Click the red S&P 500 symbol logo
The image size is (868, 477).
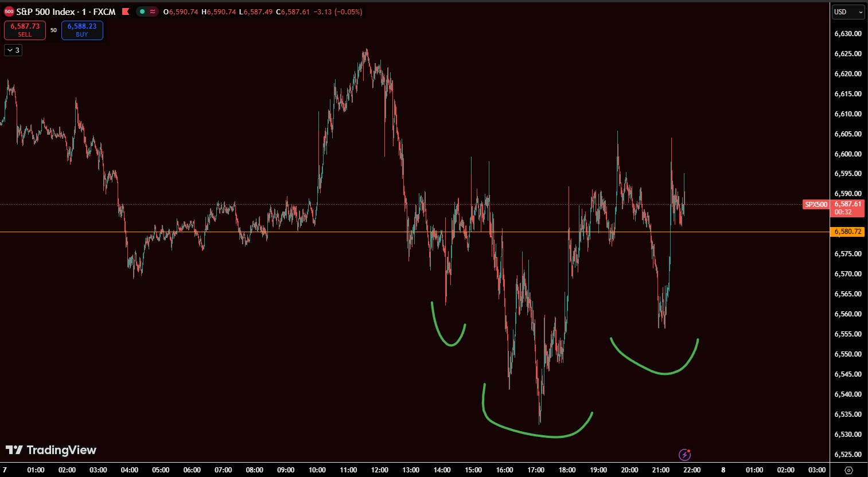[9, 11]
